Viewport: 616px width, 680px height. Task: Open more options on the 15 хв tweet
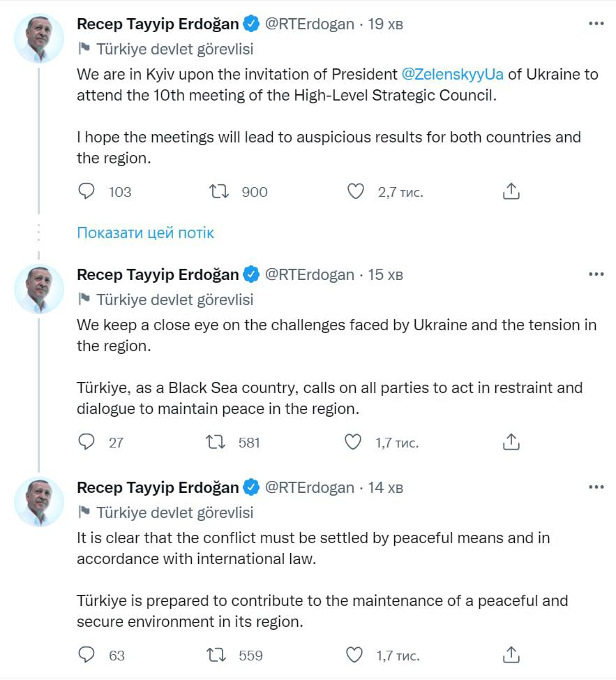[596, 274]
